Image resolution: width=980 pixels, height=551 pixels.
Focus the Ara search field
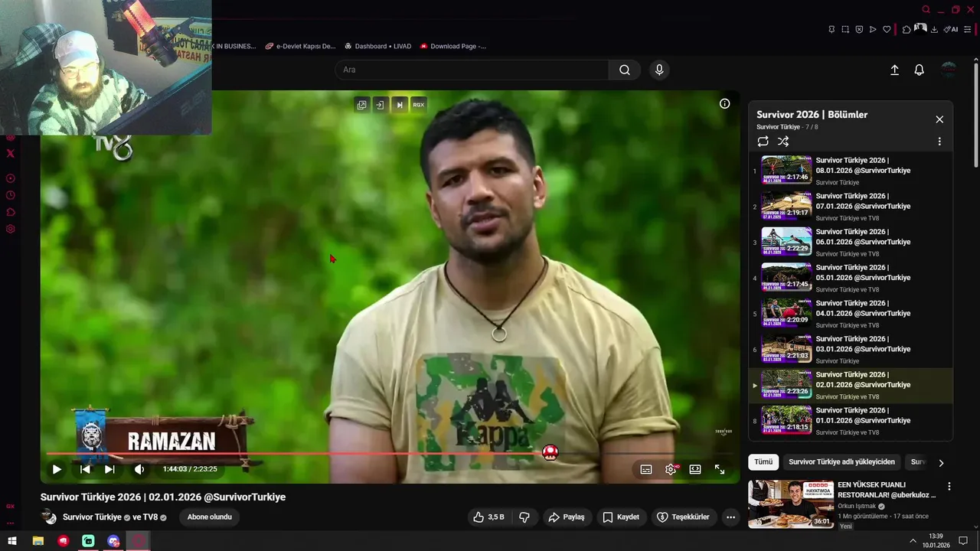coord(472,70)
